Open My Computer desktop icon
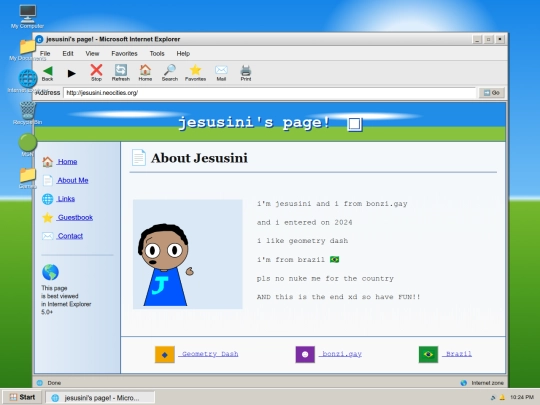This screenshot has height=405, width=540. pos(27,17)
